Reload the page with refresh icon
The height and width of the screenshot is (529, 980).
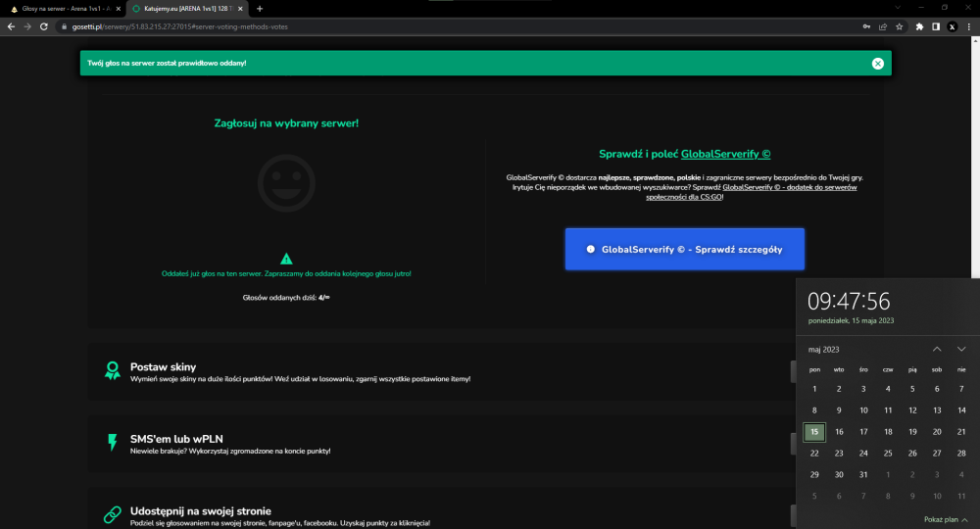tap(44, 26)
